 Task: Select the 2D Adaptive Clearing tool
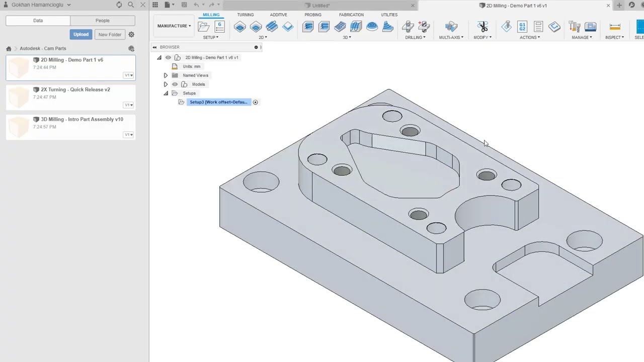click(240, 27)
